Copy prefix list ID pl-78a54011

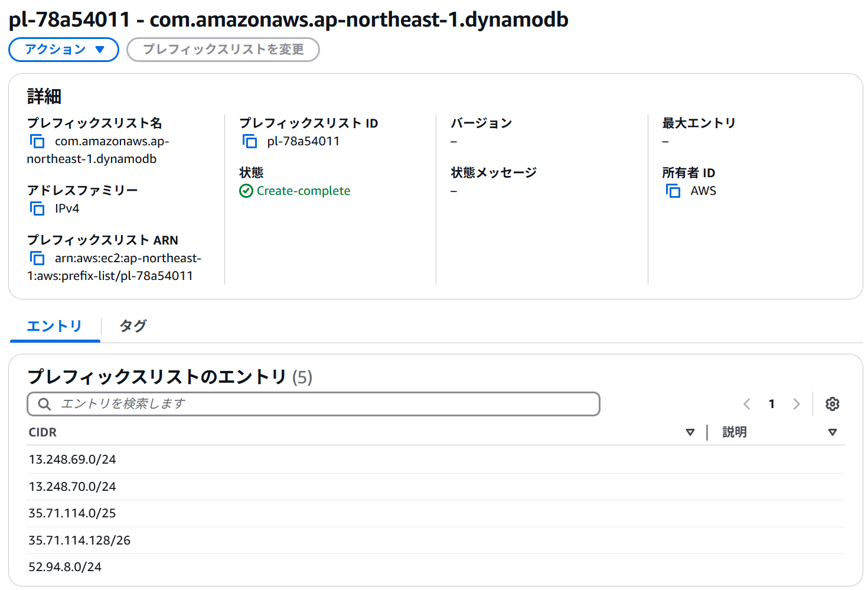click(250, 142)
